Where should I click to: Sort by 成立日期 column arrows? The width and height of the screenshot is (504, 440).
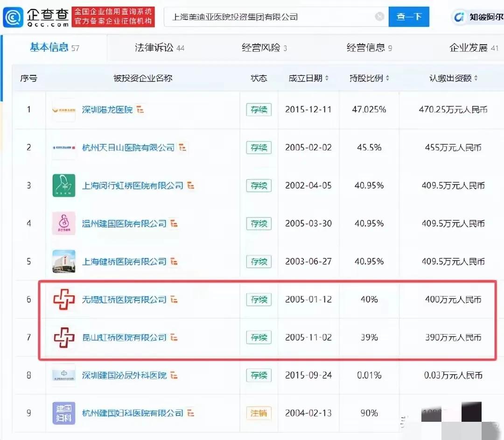327,78
